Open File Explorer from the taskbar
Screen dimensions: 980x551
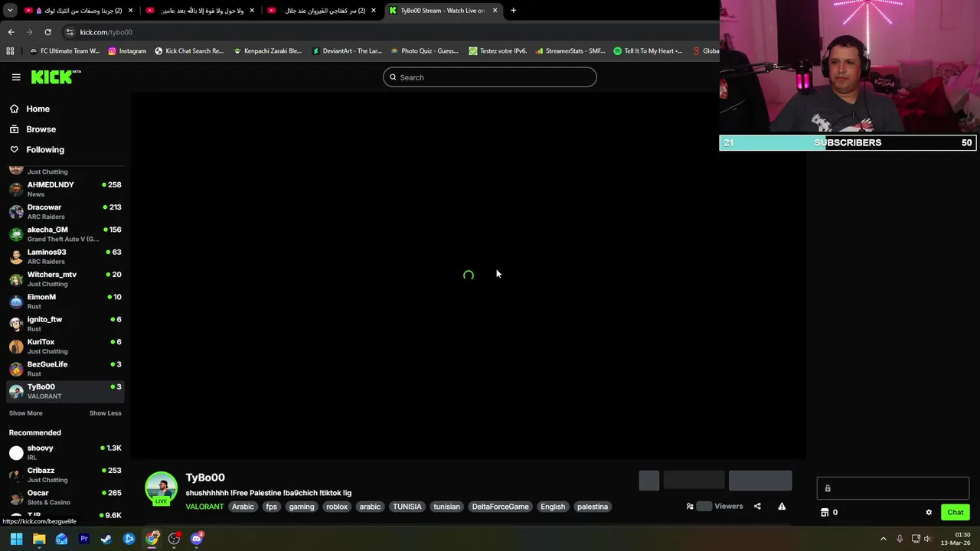[39, 539]
